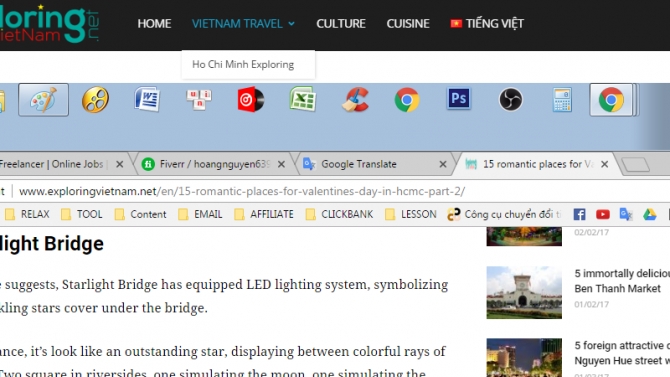This screenshot has width=670, height=377.
Task: Open Google Drive bookmark icon
Action: click(x=649, y=214)
